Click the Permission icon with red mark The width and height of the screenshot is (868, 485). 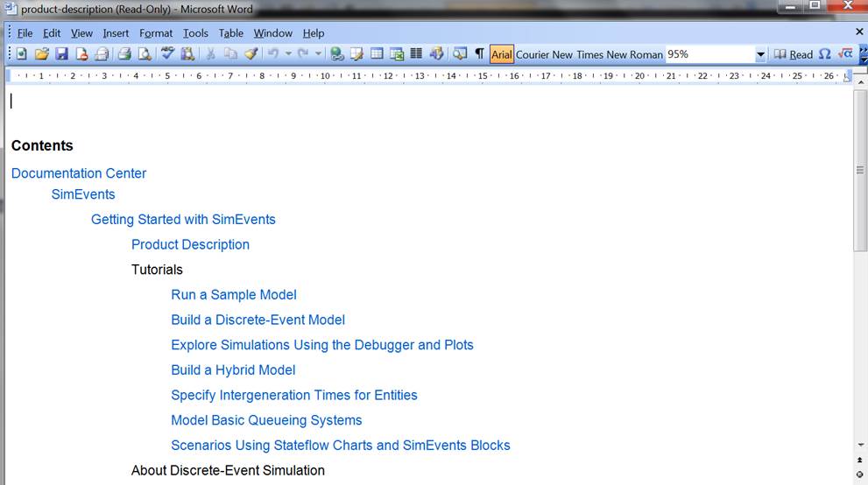coord(81,53)
